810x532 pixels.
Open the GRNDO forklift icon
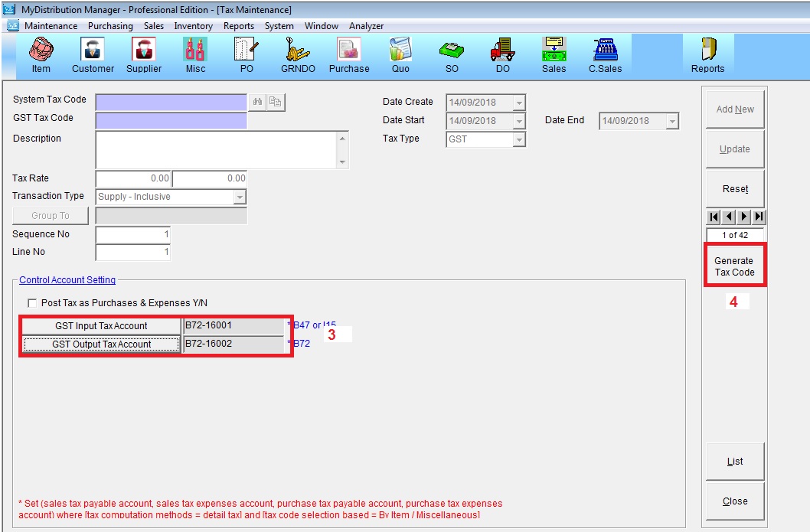point(298,55)
